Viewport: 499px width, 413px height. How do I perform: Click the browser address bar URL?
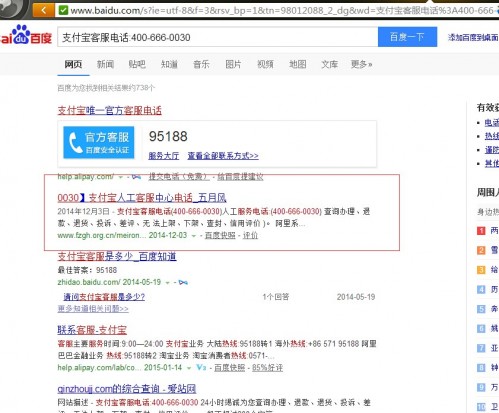tap(282, 11)
